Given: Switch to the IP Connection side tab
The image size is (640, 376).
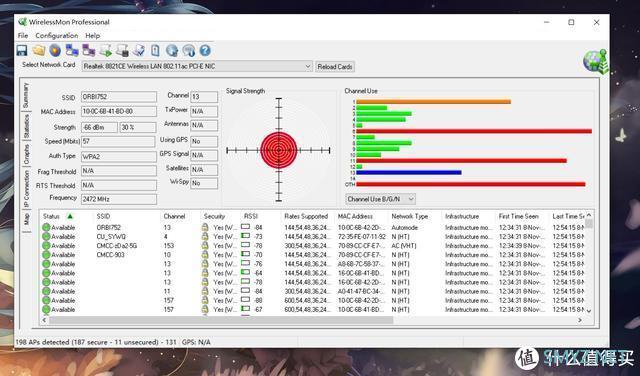Looking at the screenshot, I should click(26, 189).
